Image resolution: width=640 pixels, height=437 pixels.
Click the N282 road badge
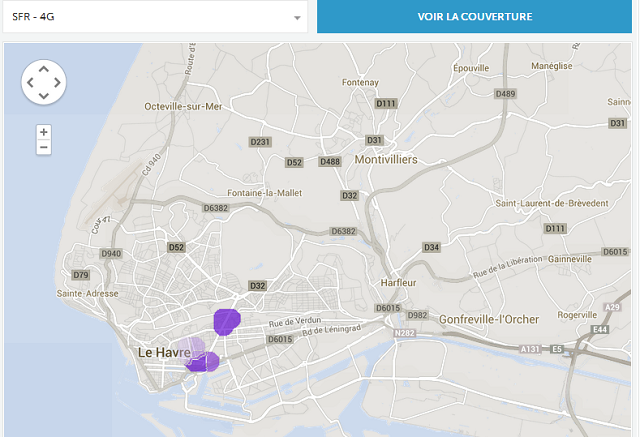[404, 333]
